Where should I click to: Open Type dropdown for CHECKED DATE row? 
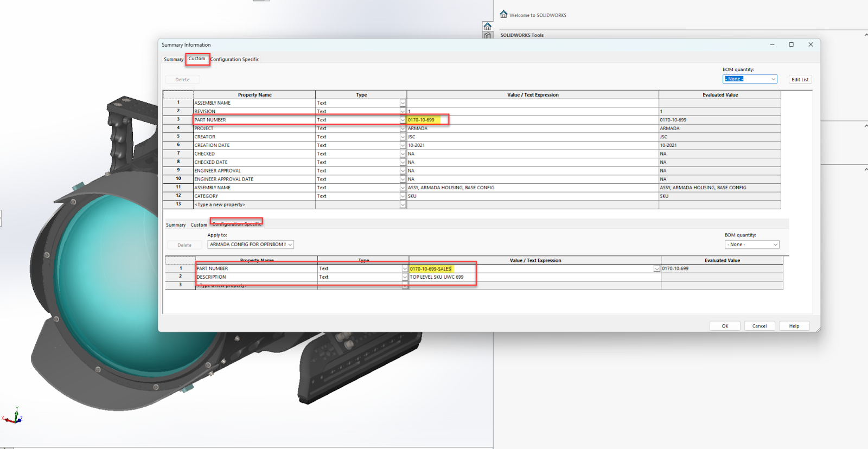[403, 162]
